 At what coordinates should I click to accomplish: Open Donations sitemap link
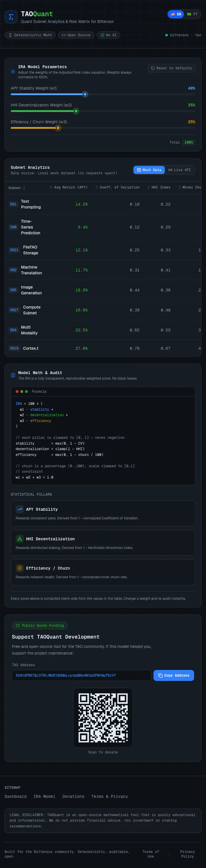coord(73,796)
